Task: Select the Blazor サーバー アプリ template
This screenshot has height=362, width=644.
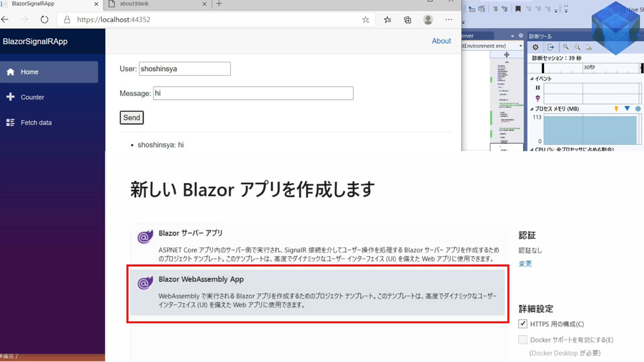Action: pyautogui.click(x=317, y=245)
